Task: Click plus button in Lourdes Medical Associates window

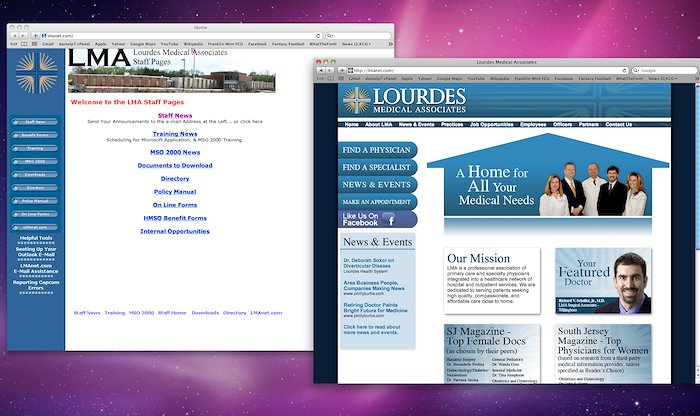Action: [x=342, y=71]
